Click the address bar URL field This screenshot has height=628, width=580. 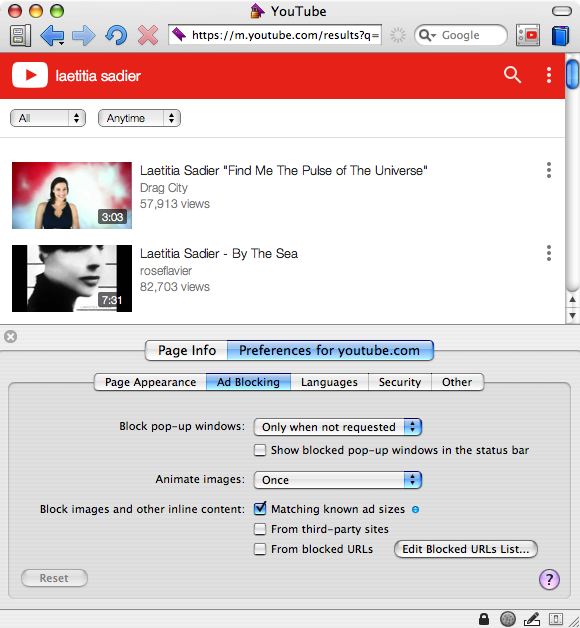click(275, 35)
